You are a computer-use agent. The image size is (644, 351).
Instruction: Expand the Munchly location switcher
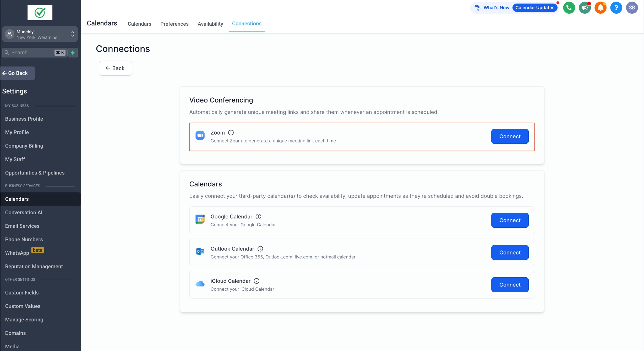tap(73, 34)
